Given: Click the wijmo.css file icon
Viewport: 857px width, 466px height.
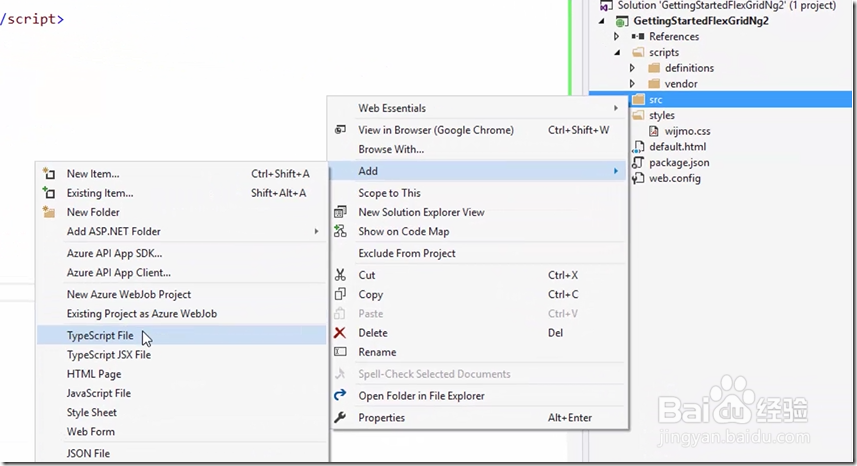Looking at the screenshot, I should pyautogui.click(x=654, y=131).
